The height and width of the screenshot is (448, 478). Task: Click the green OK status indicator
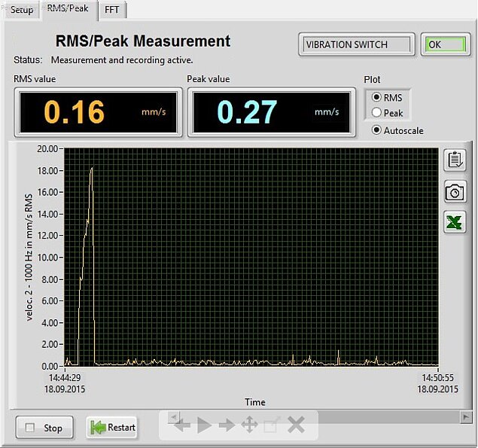446,44
